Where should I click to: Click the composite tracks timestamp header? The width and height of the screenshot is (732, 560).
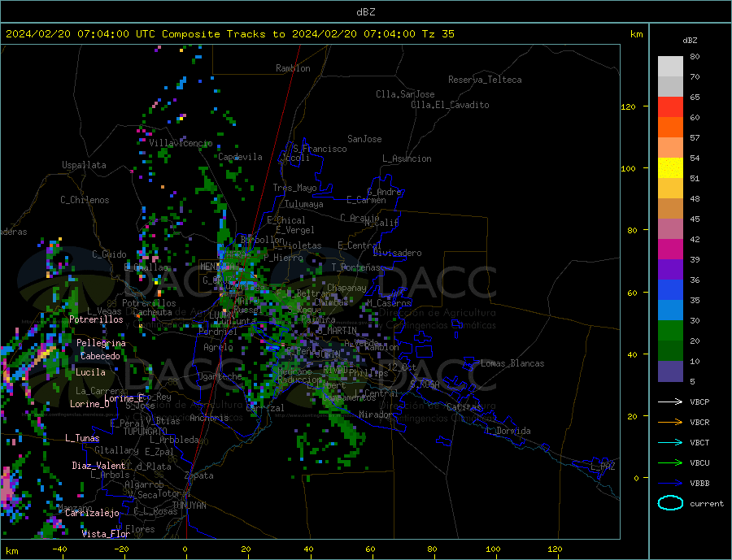click(229, 34)
